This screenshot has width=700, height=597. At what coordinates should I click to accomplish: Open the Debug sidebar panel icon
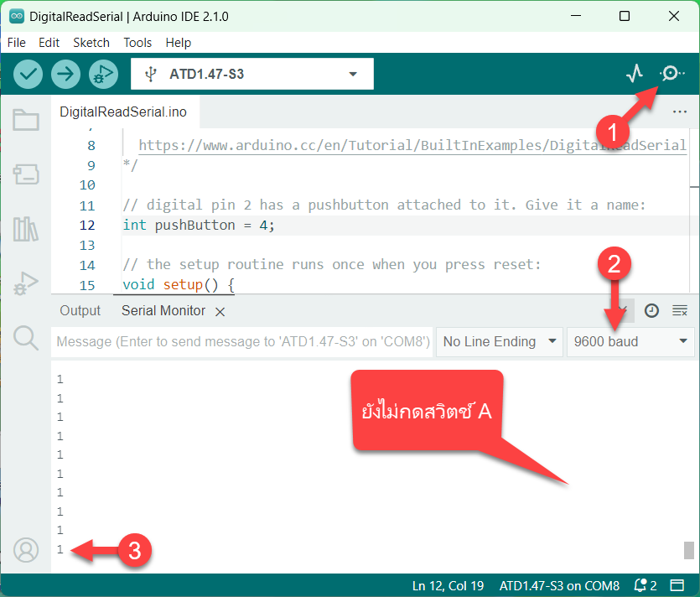[x=26, y=283]
